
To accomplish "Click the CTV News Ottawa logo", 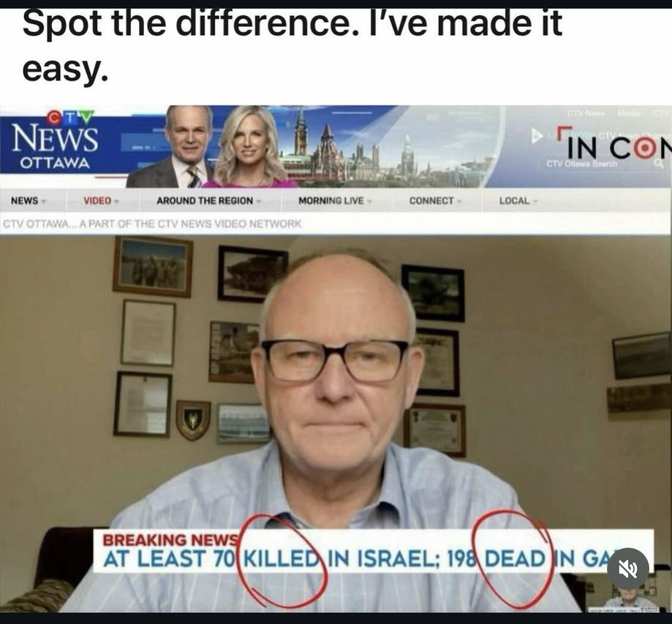I will pyautogui.click(x=55, y=140).
